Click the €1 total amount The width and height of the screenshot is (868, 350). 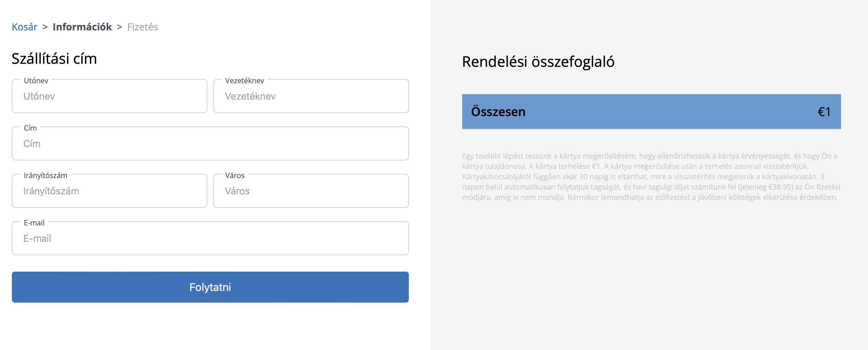824,112
